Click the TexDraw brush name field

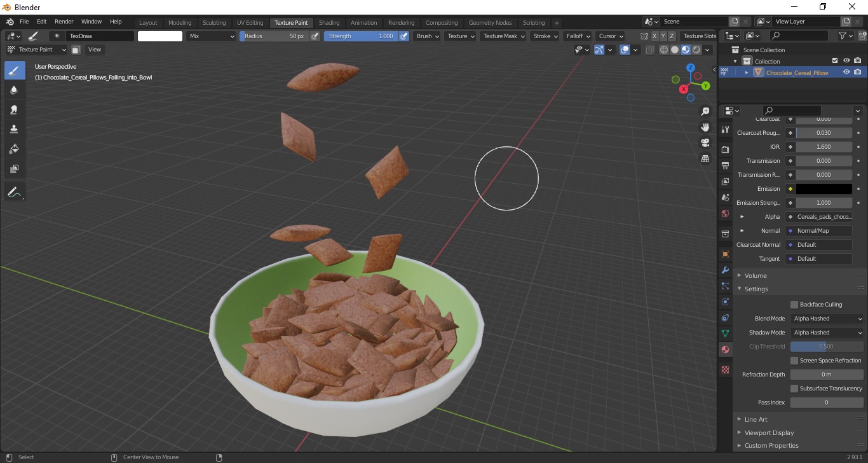100,36
